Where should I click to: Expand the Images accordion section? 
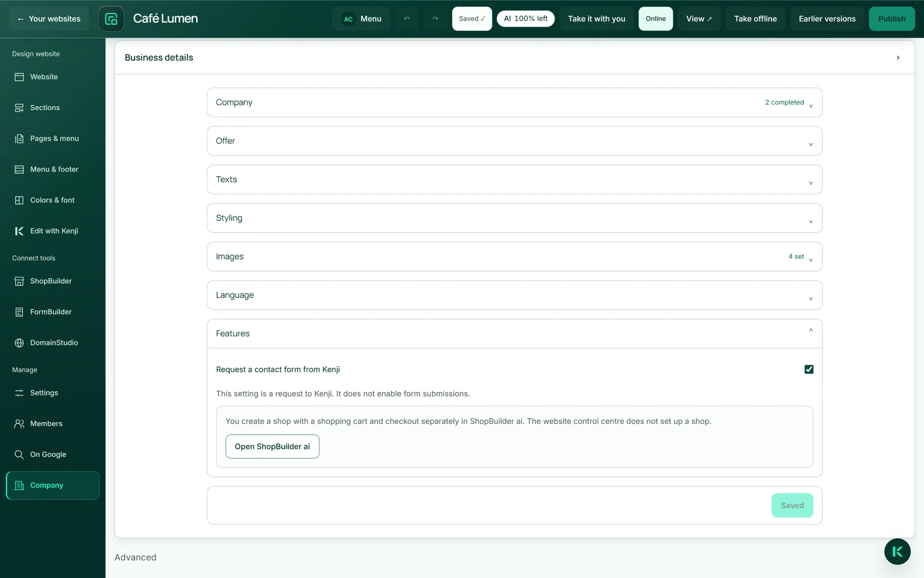(x=515, y=257)
